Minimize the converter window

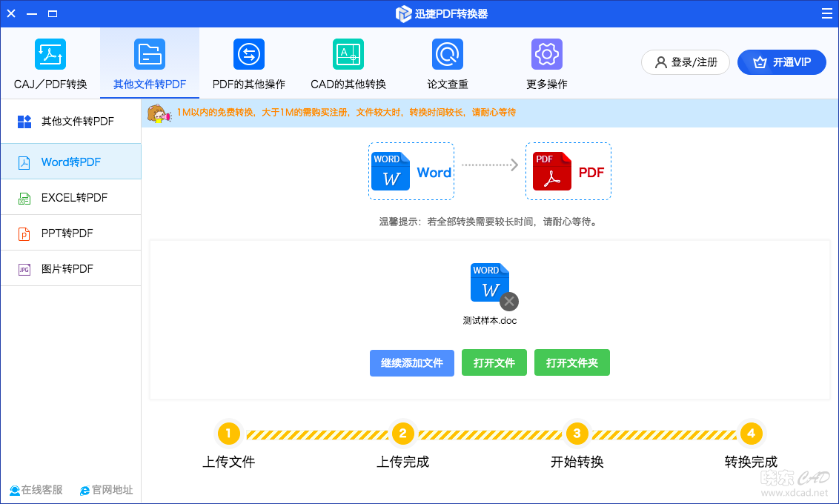[32, 13]
